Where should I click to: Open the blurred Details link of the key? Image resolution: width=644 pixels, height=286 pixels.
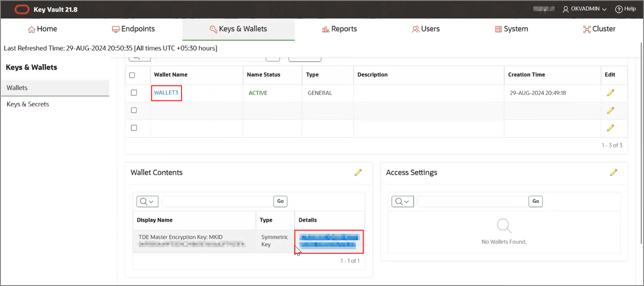pyautogui.click(x=329, y=241)
